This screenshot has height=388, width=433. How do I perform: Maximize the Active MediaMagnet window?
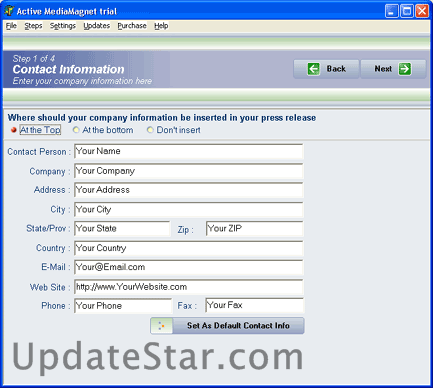pos(407,11)
